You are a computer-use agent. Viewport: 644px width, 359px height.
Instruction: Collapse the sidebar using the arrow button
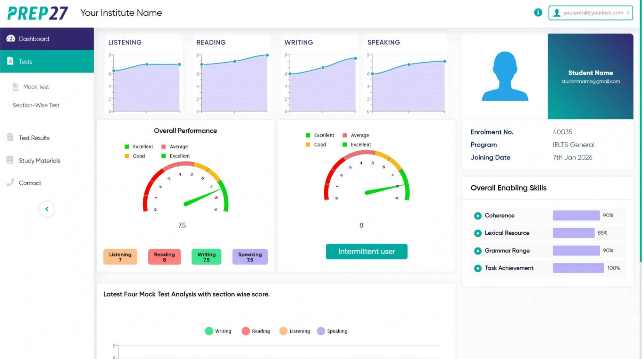(47, 209)
